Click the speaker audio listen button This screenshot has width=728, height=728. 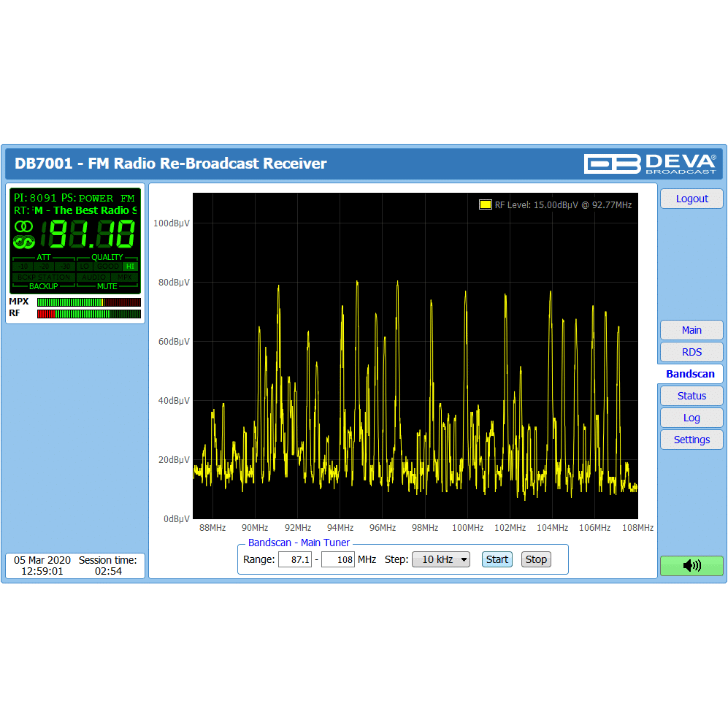[691, 565]
